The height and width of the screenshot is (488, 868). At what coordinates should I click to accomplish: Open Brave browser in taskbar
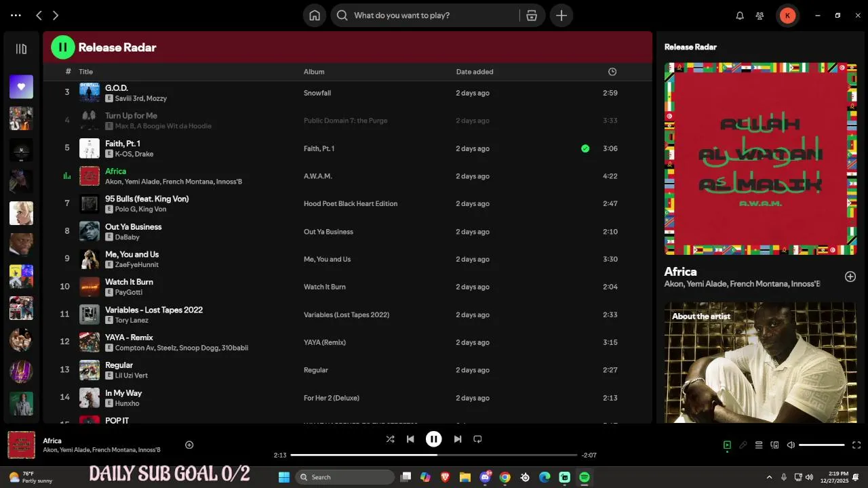446,477
